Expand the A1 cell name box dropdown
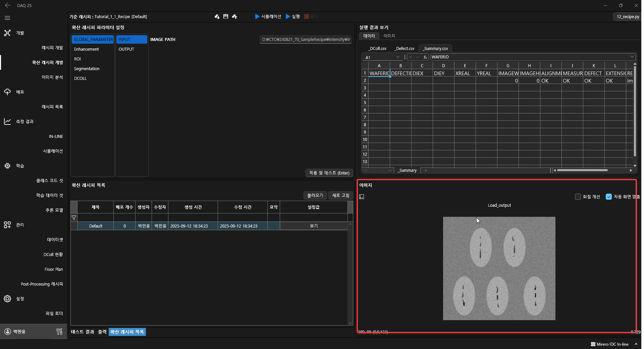644x349 pixels. [x=398, y=57]
